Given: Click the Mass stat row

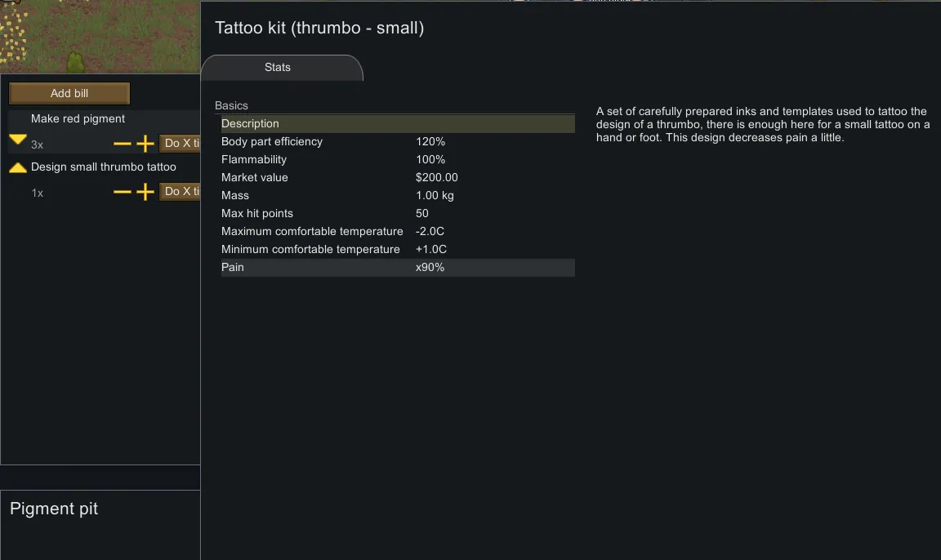Looking at the screenshot, I should (x=398, y=196).
